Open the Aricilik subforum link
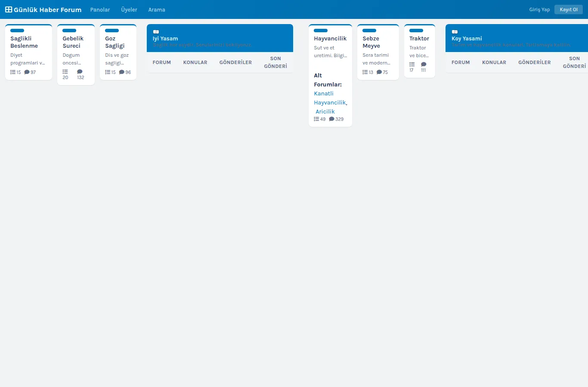Screen dimensions: 588x387 point(325,111)
